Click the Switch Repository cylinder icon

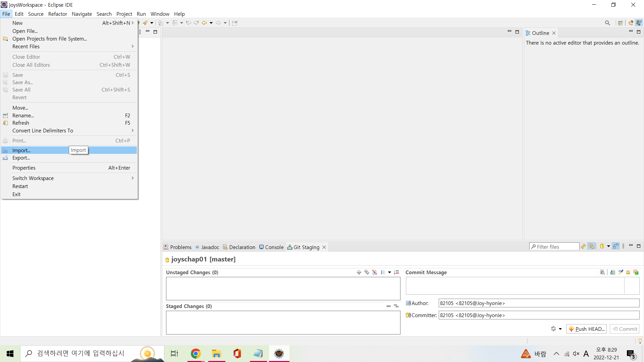[x=602, y=246]
